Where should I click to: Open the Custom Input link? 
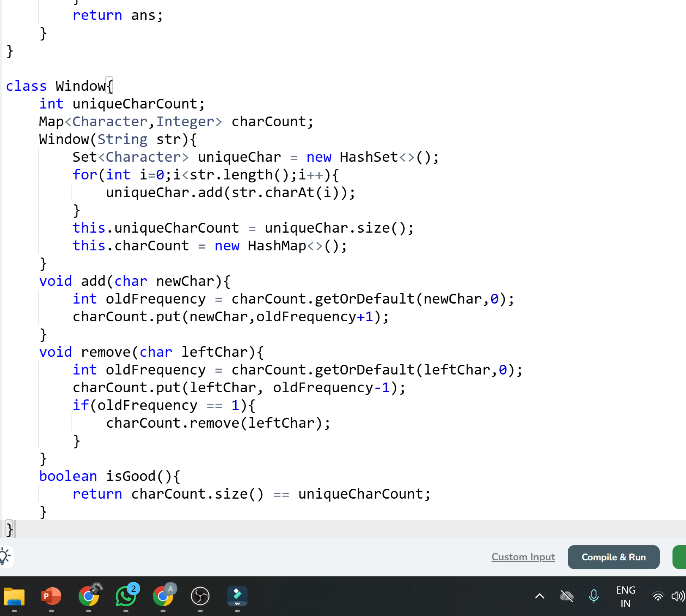click(523, 557)
